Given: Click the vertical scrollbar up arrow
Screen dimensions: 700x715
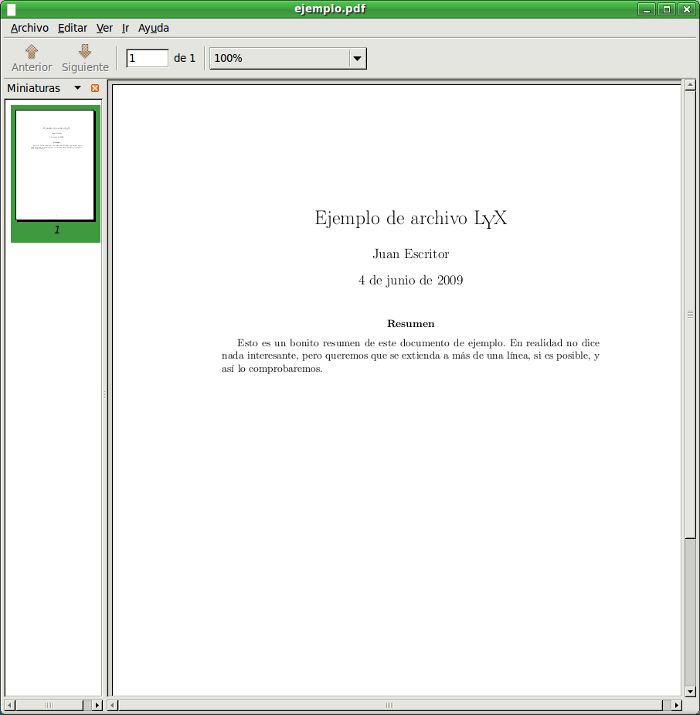Looking at the screenshot, I should click(690, 85).
